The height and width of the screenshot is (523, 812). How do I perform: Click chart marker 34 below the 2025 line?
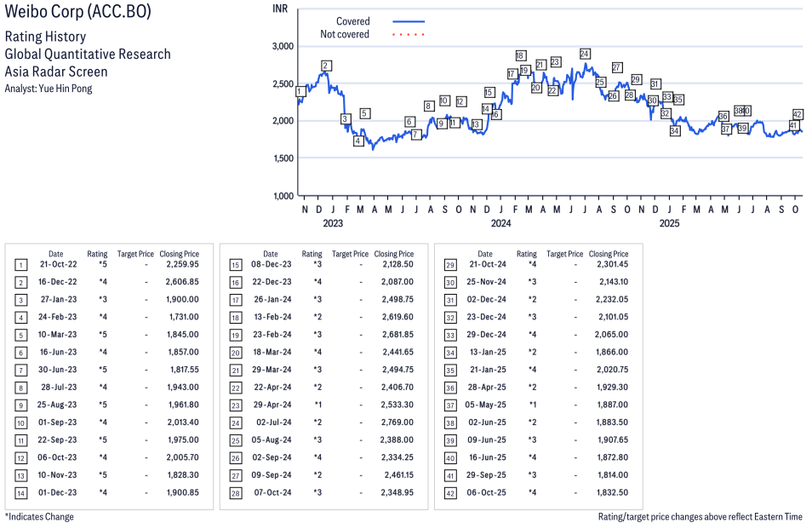pos(675,131)
